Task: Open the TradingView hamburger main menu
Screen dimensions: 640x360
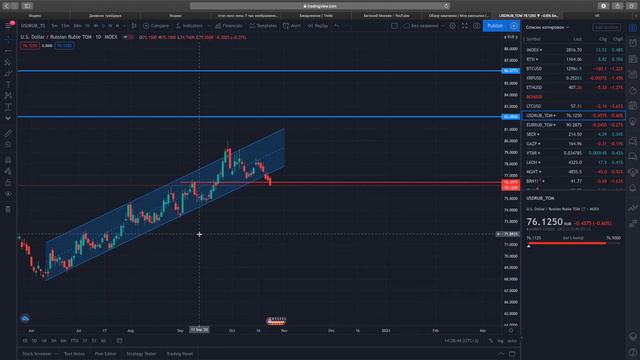Action: coord(8,26)
